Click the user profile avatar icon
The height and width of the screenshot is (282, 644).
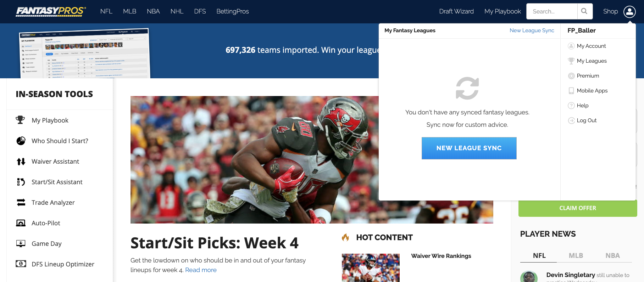tap(629, 12)
